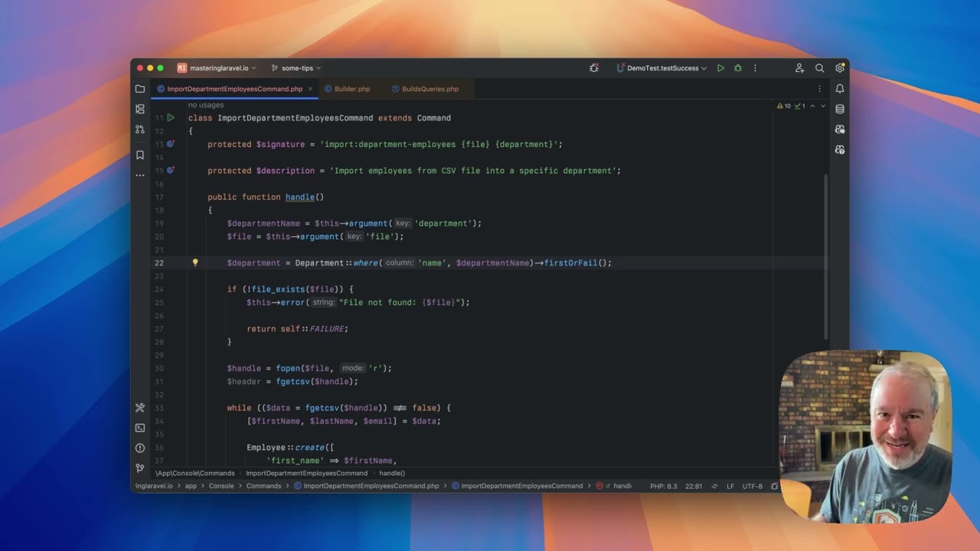Click 'Console' in navigation bar path
This screenshot has height=551, width=980.
(x=221, y=486)
